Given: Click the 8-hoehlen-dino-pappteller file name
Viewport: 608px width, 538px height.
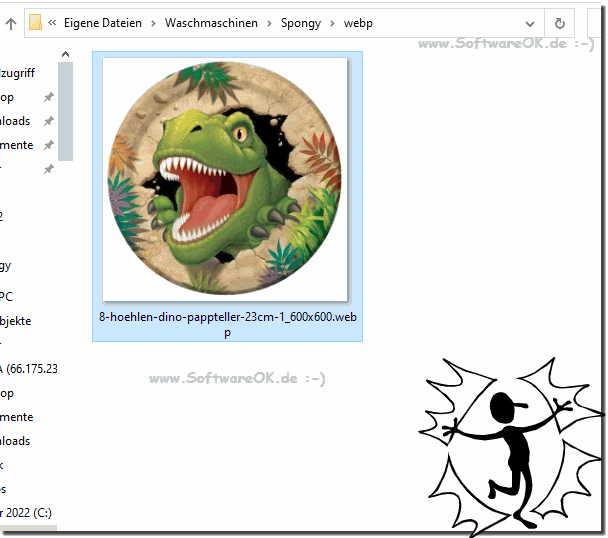Looking at the screenshot, I should click(x=228, y=324).
